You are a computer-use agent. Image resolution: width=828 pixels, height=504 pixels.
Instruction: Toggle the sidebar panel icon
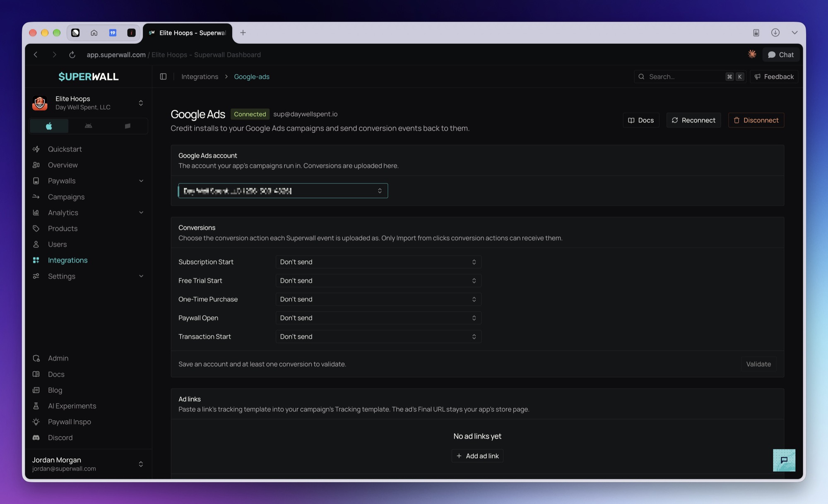pyautogui.click(x=163, y=77)
